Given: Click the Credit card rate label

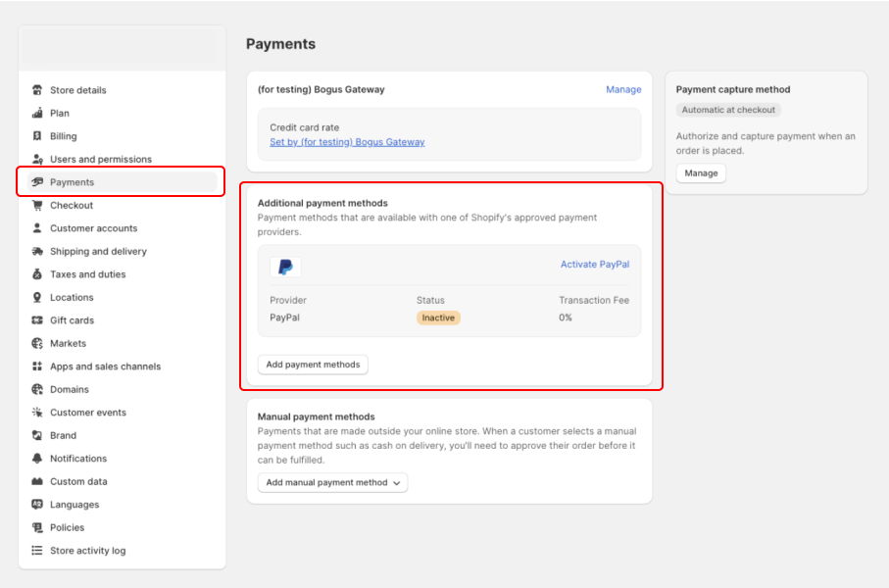Looking at the screenshot, I should click(x=305, y=127).
